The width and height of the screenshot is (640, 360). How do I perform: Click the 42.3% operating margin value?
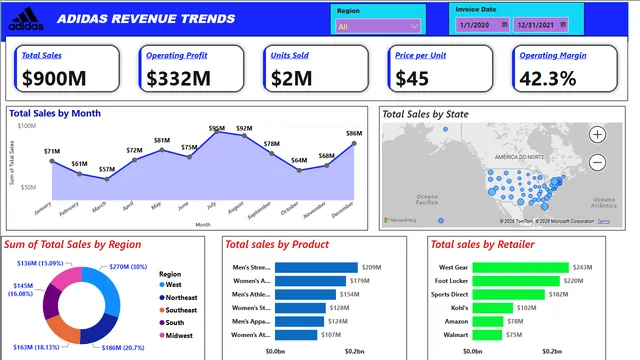click(x=548, y=78)
